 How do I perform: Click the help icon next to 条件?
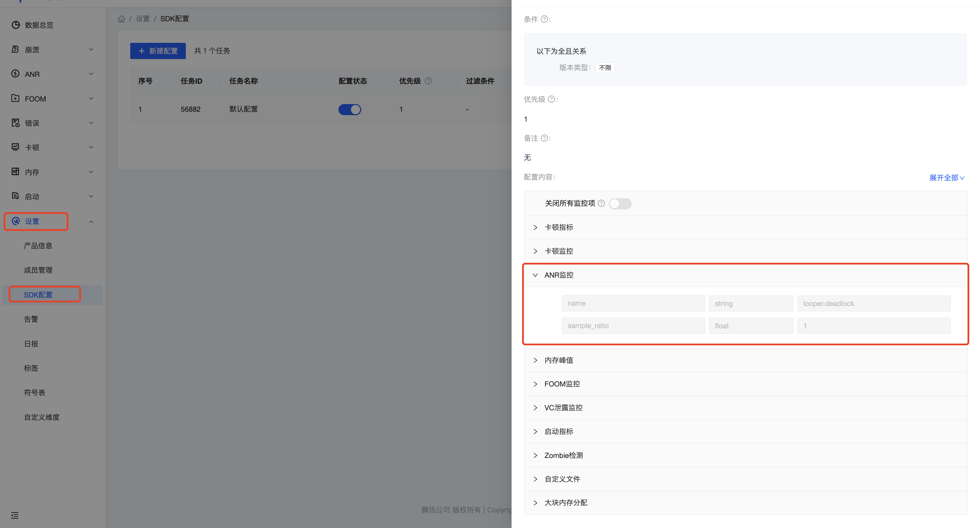click(544, 19)
